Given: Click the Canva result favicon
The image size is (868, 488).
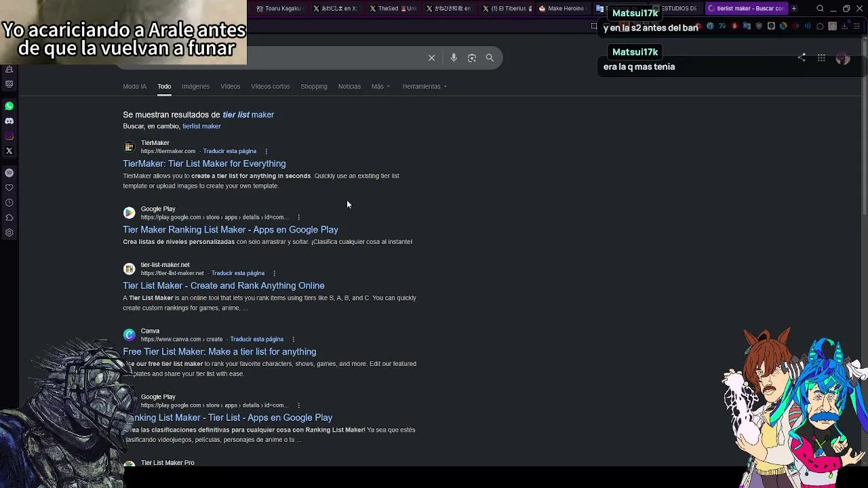Looking at the screenshot, I should tap(129, 335).
